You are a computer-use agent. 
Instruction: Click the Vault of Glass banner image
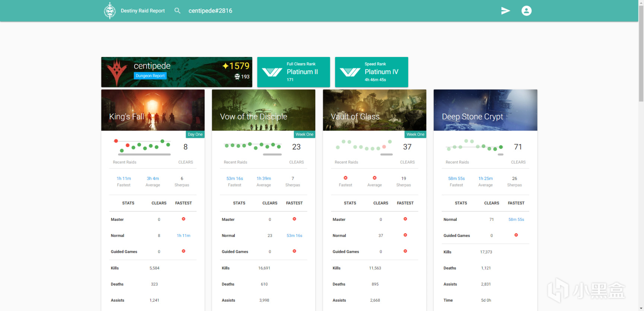[375, 110]
